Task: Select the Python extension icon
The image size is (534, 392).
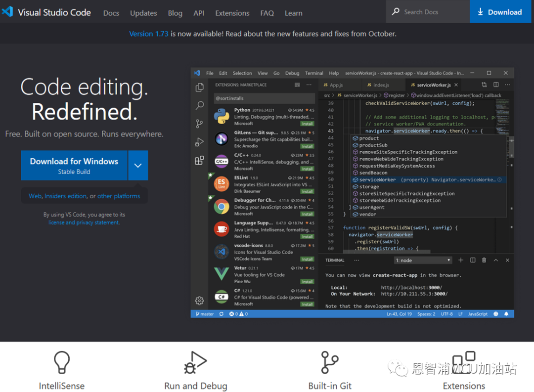Action: click(222, 116)
